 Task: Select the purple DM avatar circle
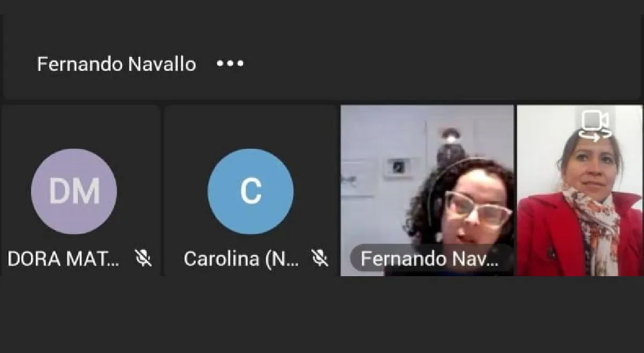74,191
